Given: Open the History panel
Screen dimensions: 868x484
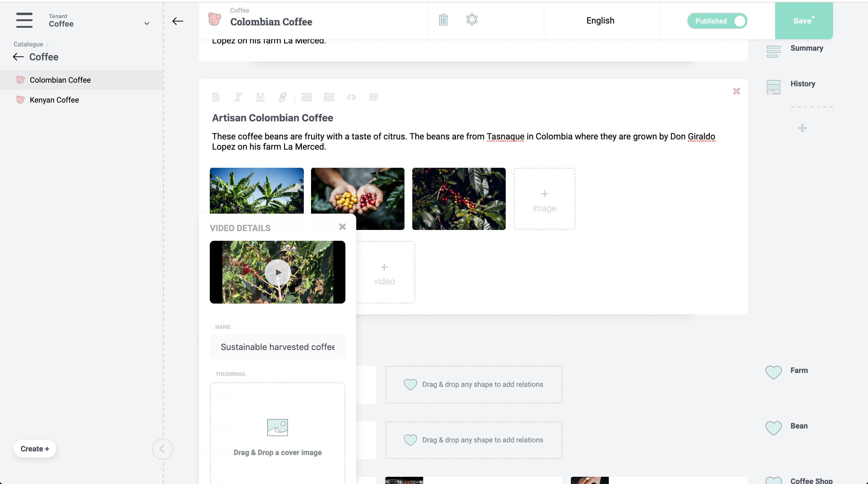Looking at the screenshot, I should tap(803, 84).
